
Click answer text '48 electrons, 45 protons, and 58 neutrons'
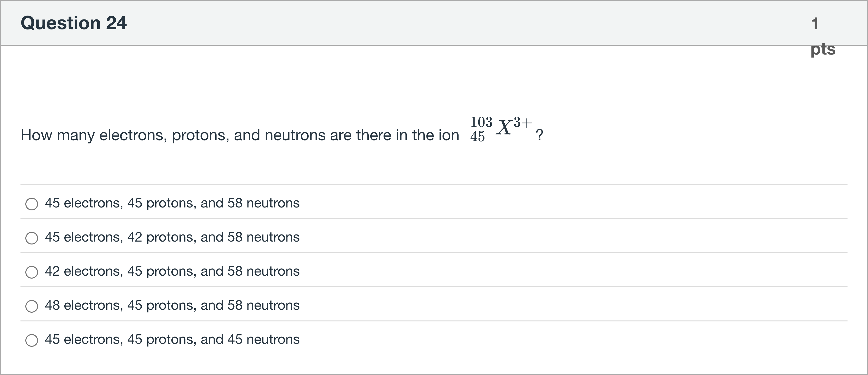172,305
